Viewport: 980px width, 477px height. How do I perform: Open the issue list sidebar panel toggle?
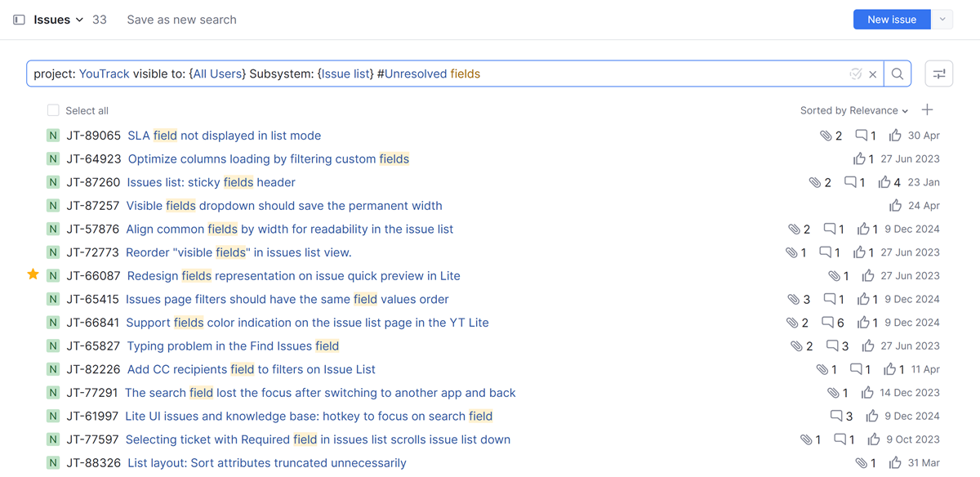18,19
